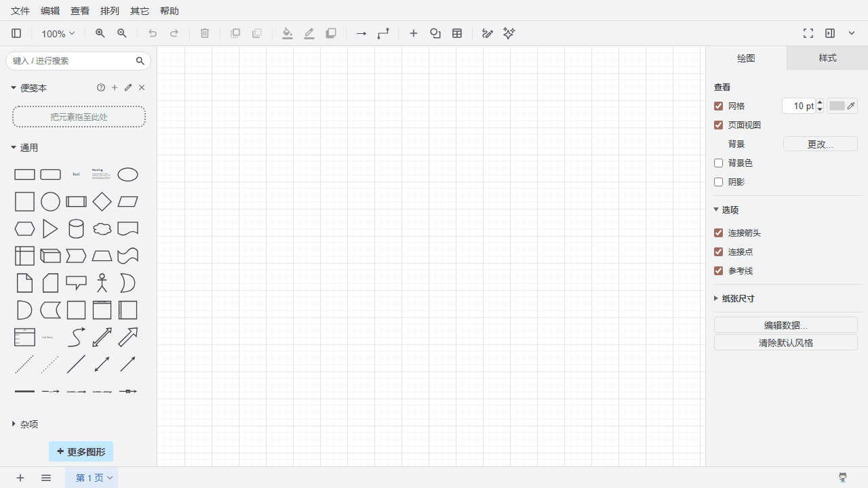Click the zoom in magnifier
This screenshot has height=488, width=868.
100,33
